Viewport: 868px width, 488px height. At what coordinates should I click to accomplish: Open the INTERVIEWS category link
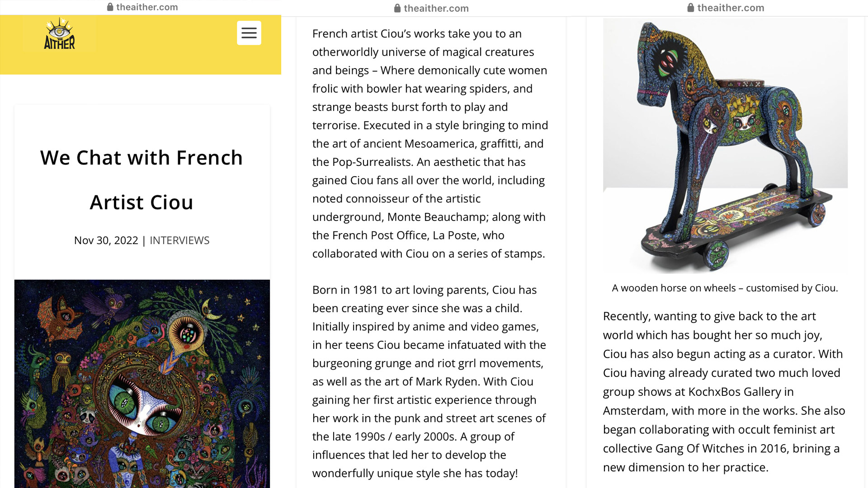[x=179, y=240]
